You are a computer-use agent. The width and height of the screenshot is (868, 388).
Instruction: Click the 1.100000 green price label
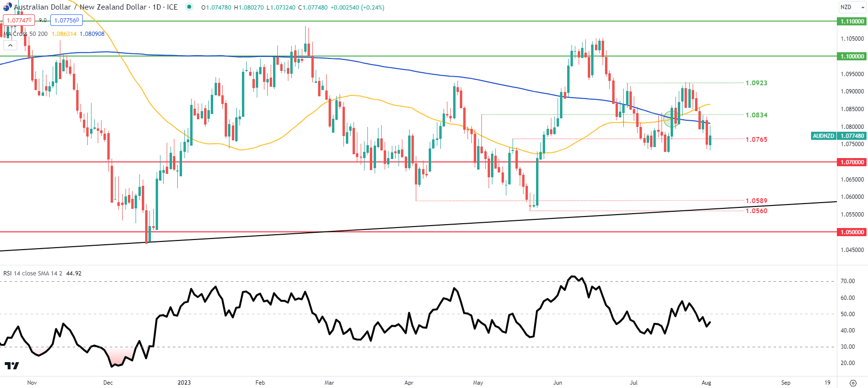pyautogui.click(x=852, y=56)
